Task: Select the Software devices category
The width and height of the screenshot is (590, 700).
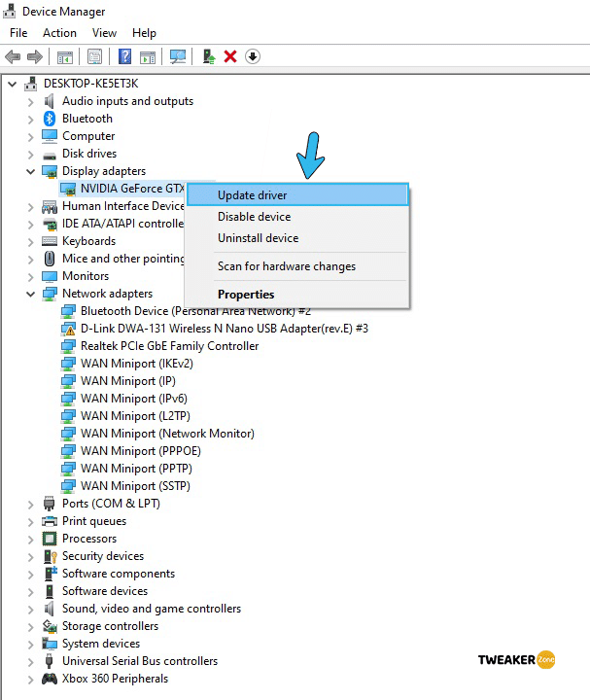Action: coord(105,591)
